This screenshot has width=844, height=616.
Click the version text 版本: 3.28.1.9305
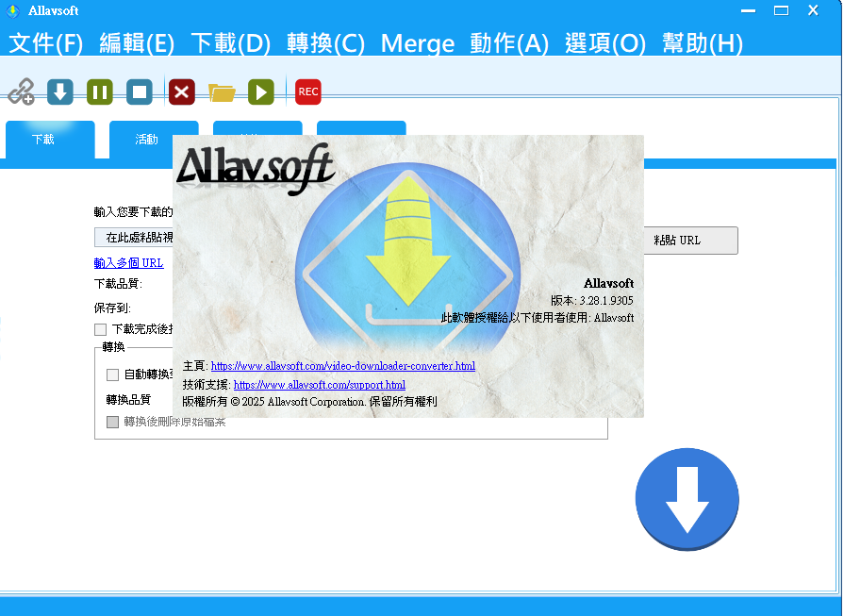pyautogui.click(x=591, y=301)
